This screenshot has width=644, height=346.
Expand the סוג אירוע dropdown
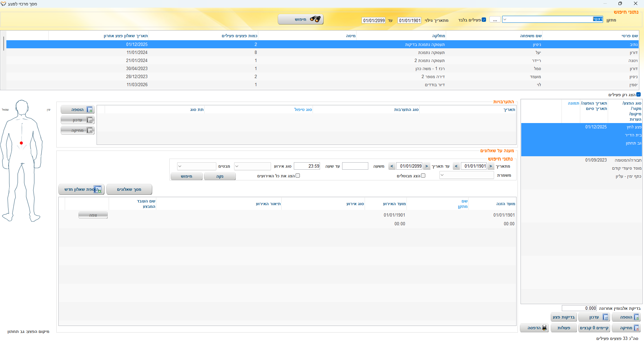(237, 166)
